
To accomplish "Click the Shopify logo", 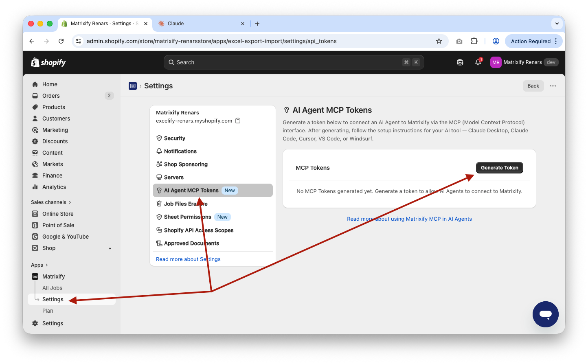I will click(x=48, y=62).
